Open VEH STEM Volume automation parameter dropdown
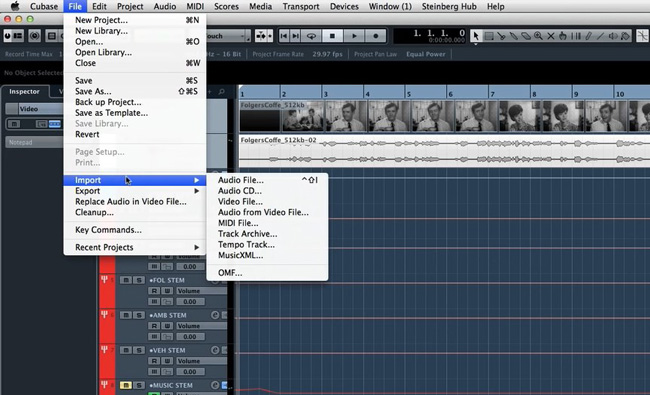This screenshot has height=395, width=650. pyautogui.click(x=202, y=361)
